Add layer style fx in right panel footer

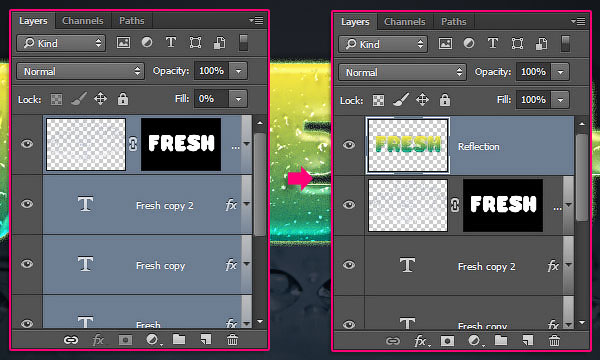tap(421, 341)
